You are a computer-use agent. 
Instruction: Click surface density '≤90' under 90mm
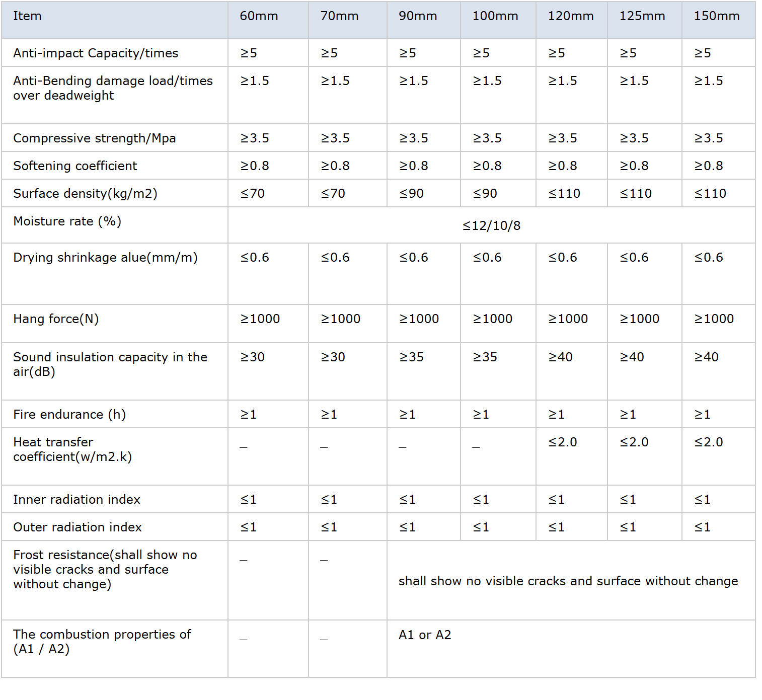point(411,194)
